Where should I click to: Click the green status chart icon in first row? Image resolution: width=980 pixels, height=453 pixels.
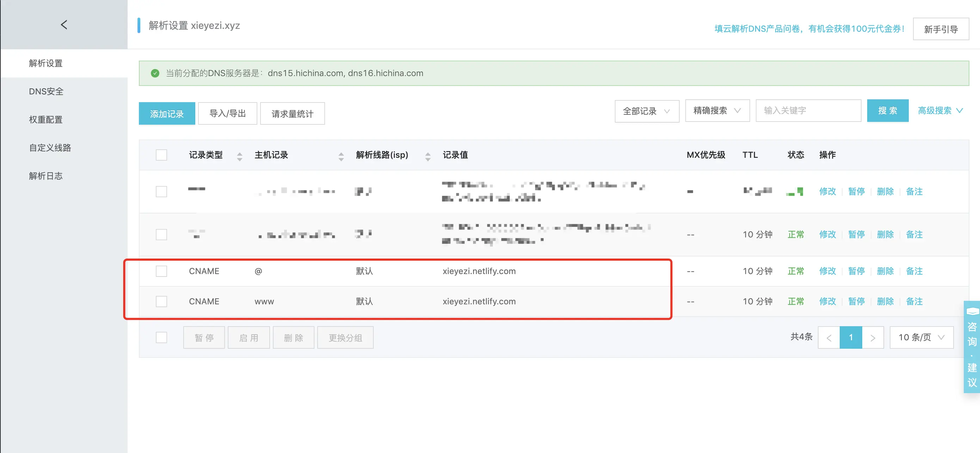point(796,191)
